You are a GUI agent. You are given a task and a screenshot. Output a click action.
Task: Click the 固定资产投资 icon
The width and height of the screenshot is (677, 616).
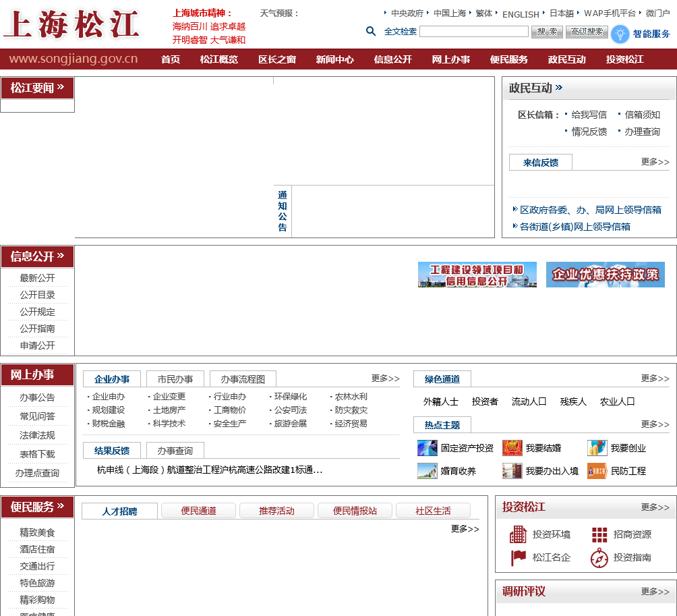[x=427, y=448]
